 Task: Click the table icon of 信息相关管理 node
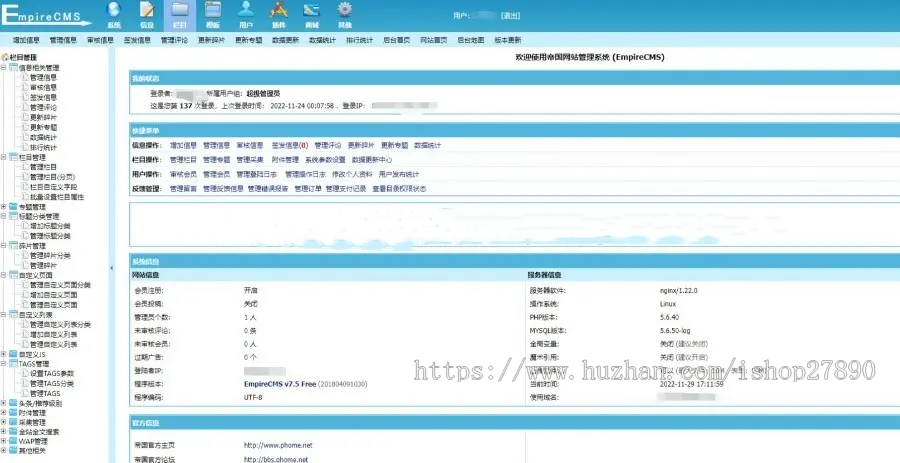pyautogui.click(x=13, y=68)
